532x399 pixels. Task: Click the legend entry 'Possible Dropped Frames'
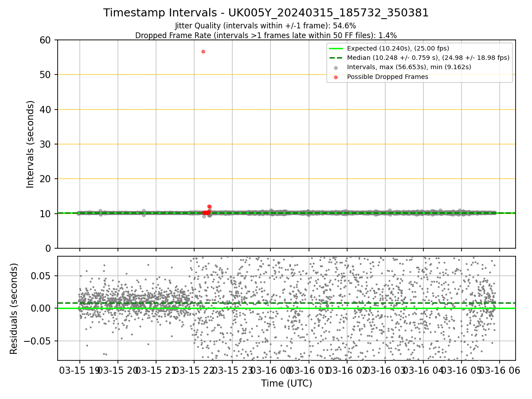[x=387, y=77]
